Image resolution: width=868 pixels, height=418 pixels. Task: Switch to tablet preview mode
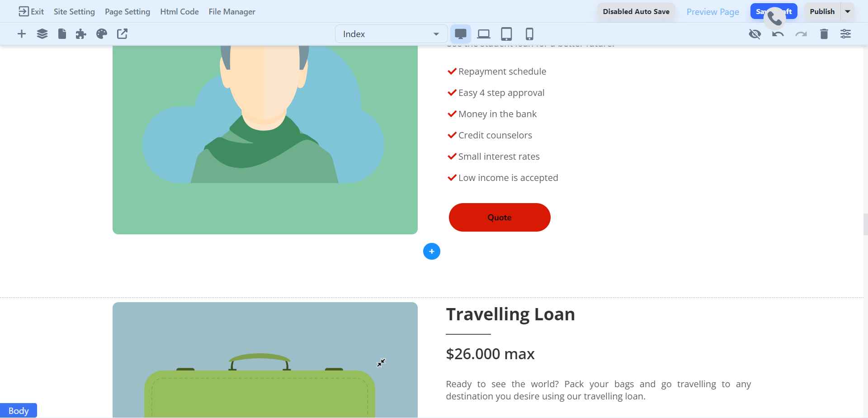pos(506,33)
